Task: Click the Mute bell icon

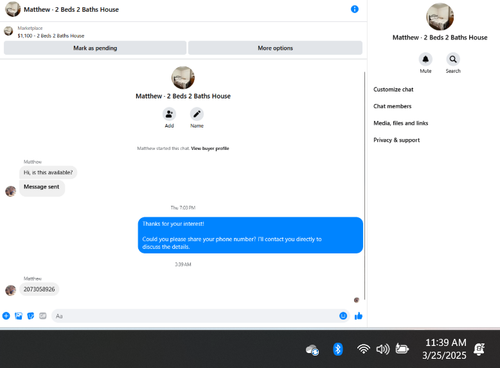Action: click(x=425, y=59)
